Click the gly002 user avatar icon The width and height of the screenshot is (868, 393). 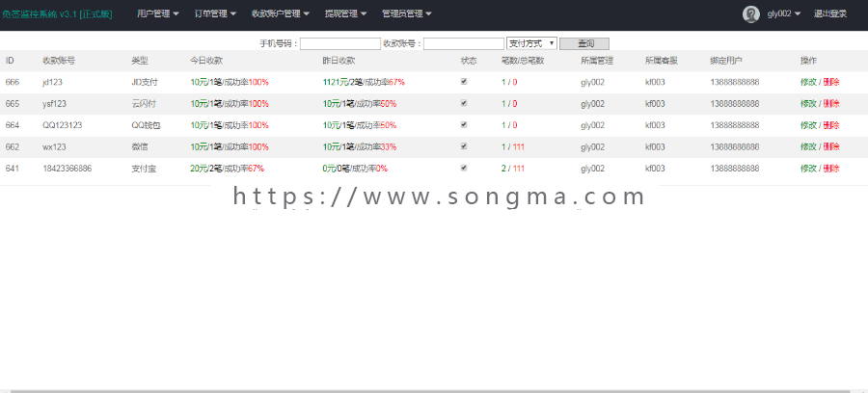click(750, 14)
